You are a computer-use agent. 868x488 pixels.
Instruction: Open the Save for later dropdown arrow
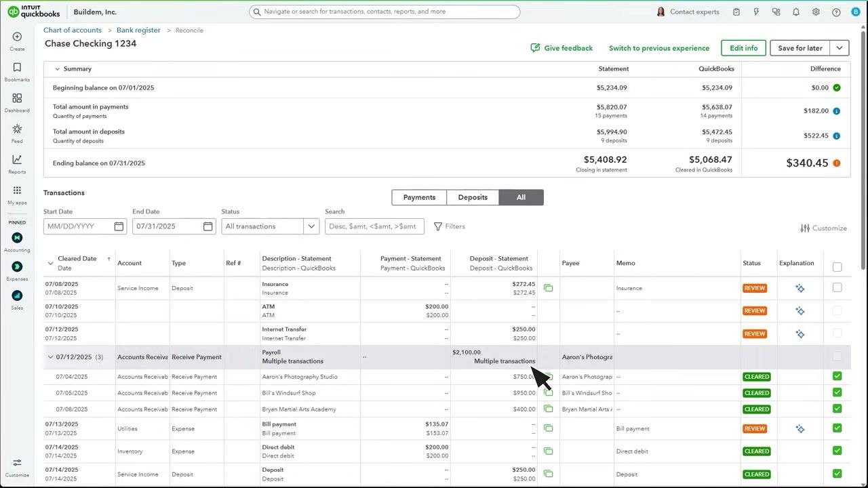(840, 48)
